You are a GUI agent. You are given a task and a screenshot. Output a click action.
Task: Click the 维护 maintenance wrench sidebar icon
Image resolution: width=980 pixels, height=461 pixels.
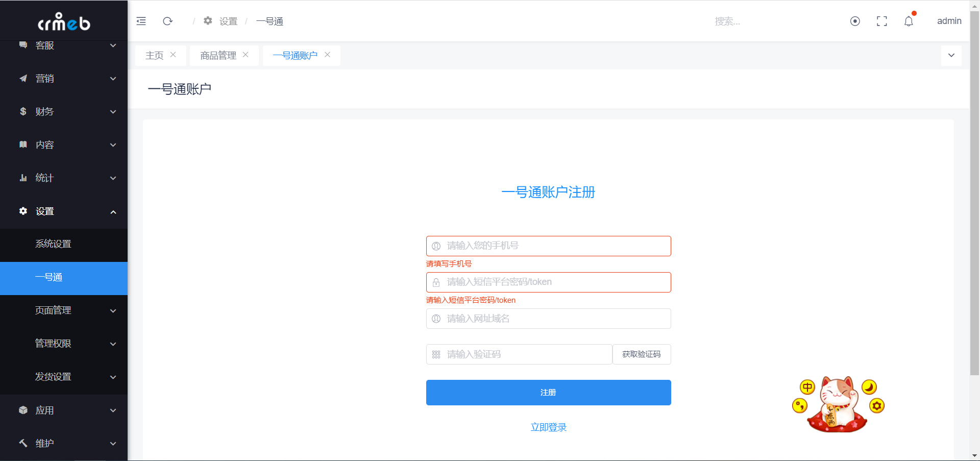coord(22,443)
